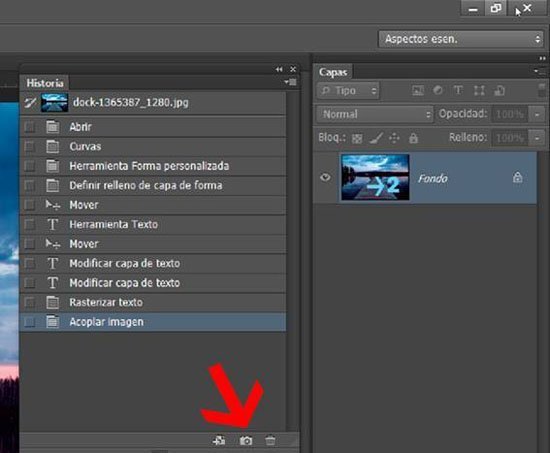
Task: Lock all padlock icon in Bloq. row
Action: point(413,138)
